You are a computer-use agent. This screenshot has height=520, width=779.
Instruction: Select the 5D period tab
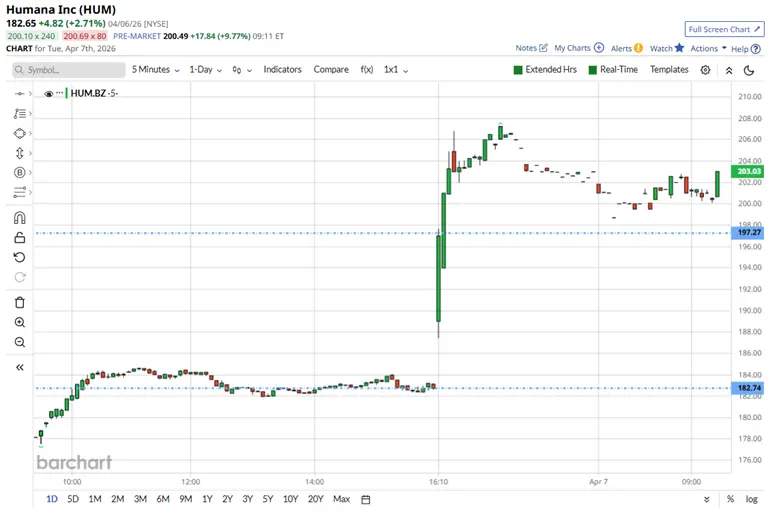point(73,499)
